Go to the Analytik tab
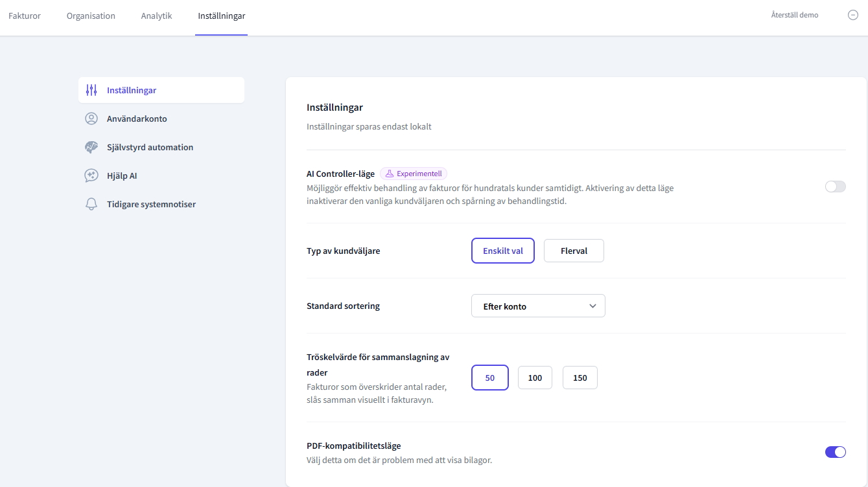The image size is (868, 487). pyautogui.click(x=156, y=16)
